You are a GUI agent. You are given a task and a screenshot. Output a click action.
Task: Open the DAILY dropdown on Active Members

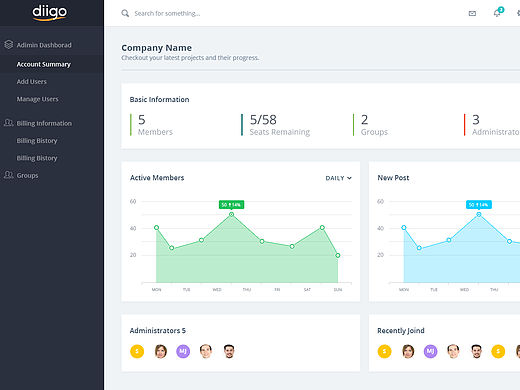point(338,178)
